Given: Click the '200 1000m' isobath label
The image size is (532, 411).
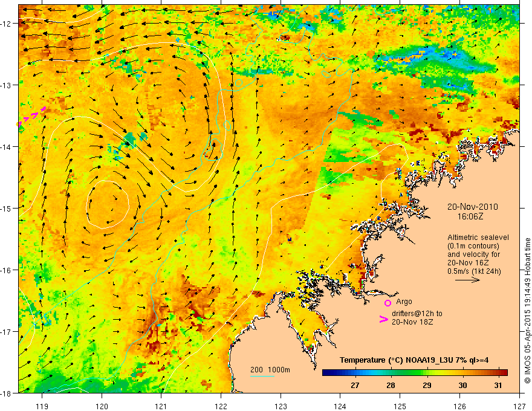Looking at the screenshot, I should tap(270, 370).
